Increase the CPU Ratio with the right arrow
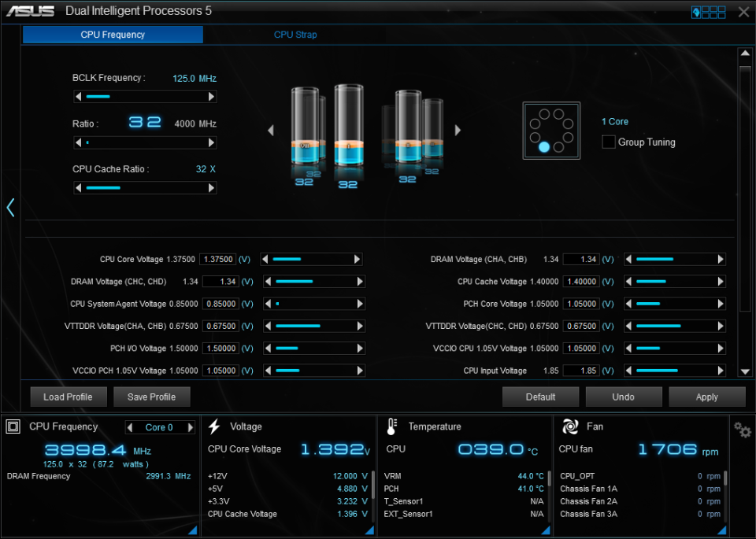This screenshot has height=539, width=756. (x=211, y=142)
